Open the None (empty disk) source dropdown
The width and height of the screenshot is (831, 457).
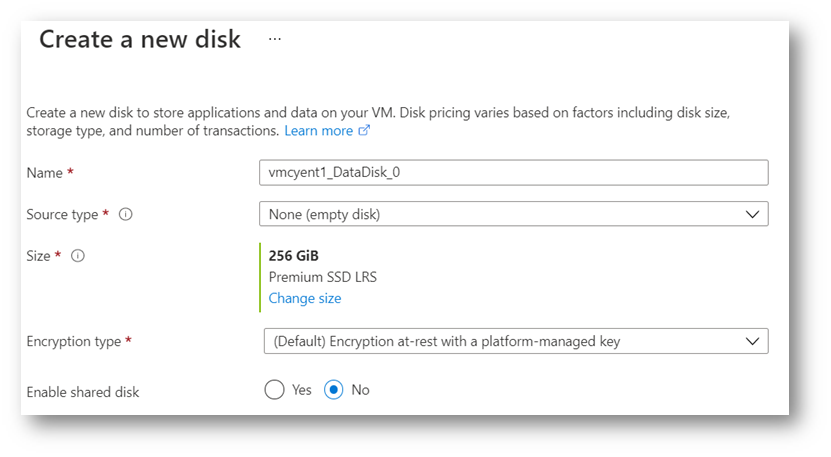(500, 214)
